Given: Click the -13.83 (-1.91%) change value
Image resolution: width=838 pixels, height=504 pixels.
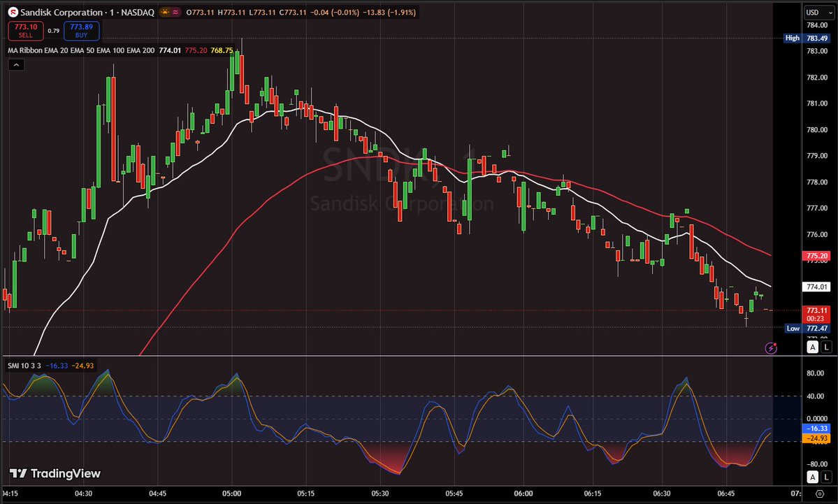Looking at the screenshot, I should [389, 13].
